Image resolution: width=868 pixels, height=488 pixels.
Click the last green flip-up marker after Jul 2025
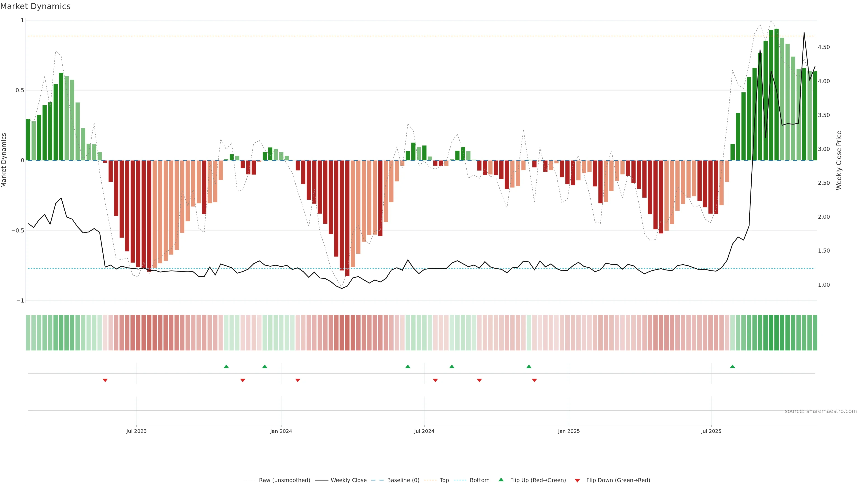732,366
